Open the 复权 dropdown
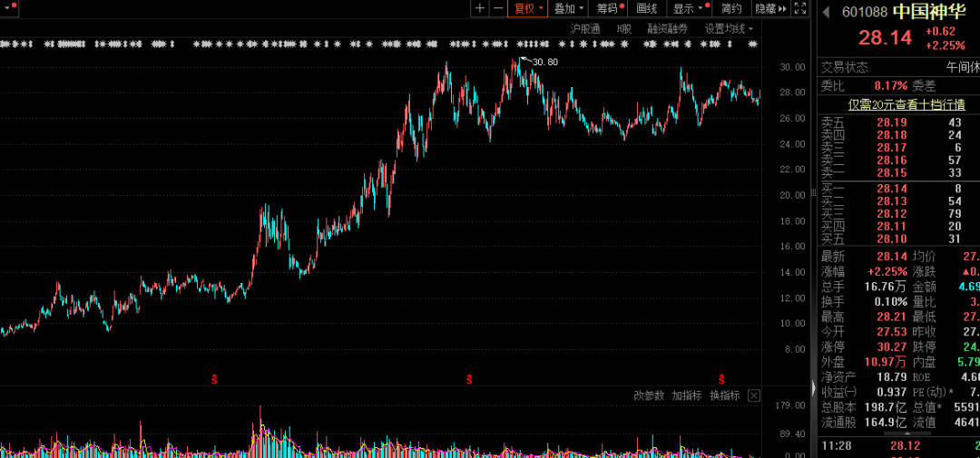 click(529, 9)
